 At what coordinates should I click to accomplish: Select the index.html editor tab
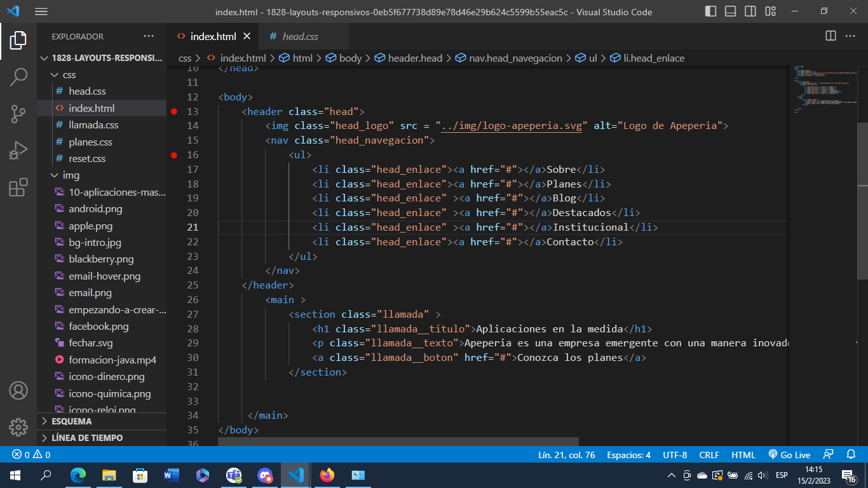click(213, 36)
